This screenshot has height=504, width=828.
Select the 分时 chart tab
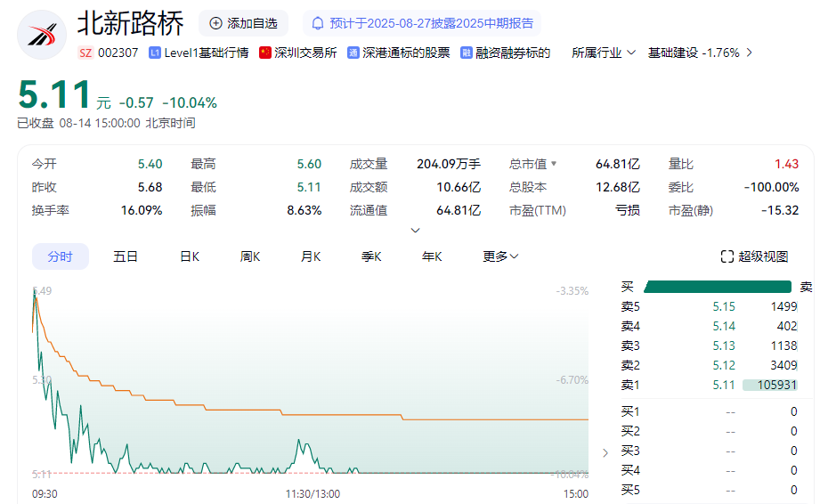[61, 256]
